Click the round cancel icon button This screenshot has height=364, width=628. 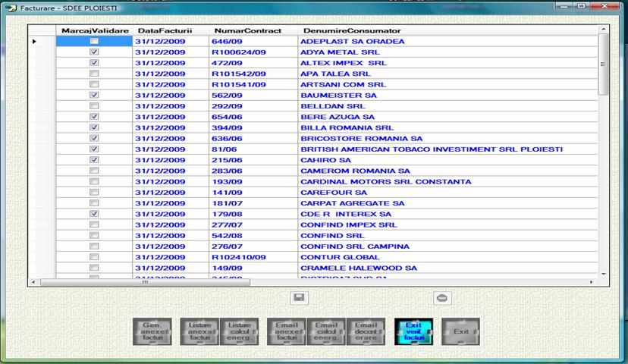[x=442, y=298]
